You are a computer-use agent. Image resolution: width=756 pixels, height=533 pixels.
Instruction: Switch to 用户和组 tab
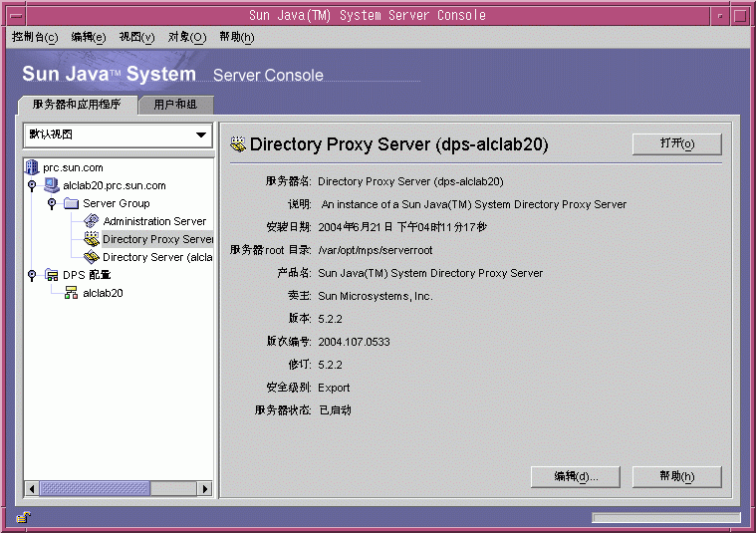(x=175, y=105)
